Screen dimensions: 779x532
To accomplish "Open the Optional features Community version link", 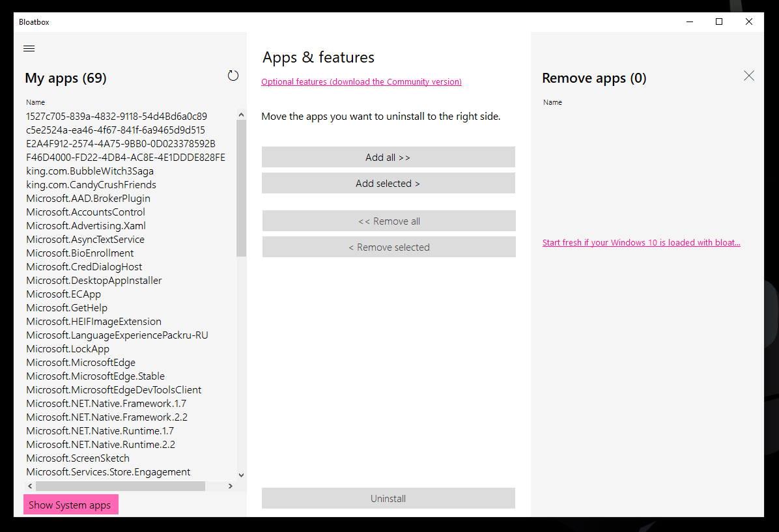I will (361, 81).
